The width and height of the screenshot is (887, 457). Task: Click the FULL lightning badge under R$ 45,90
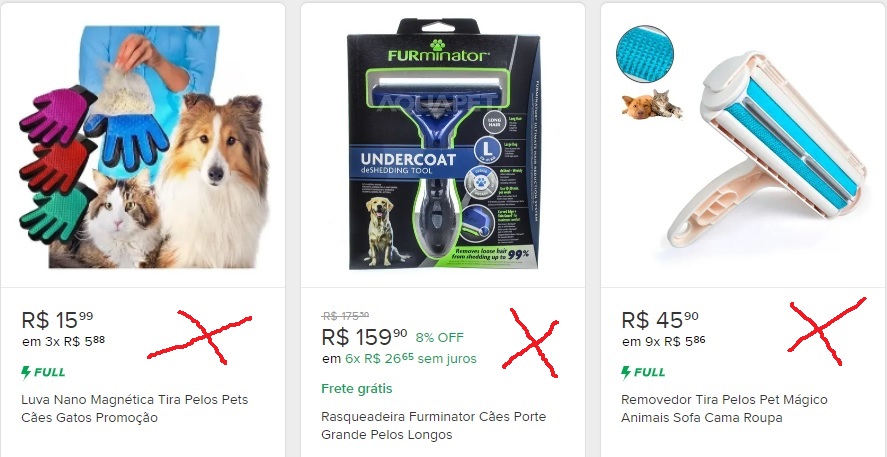[x=643, y=372]
